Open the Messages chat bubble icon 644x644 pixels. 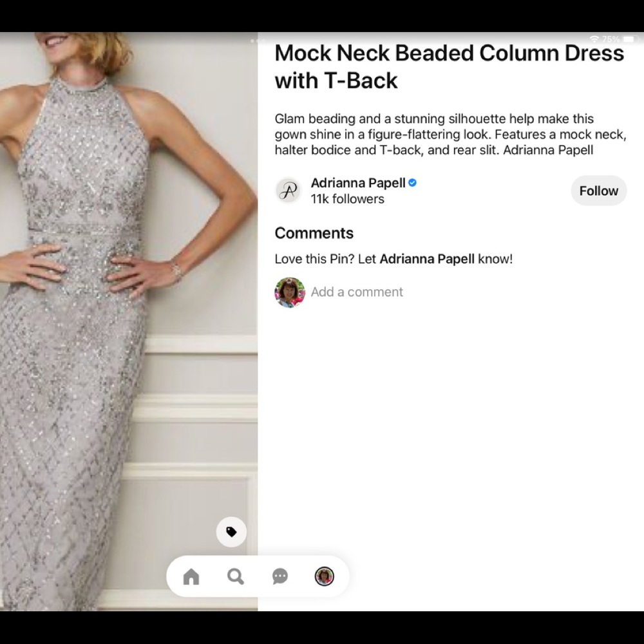280,576
